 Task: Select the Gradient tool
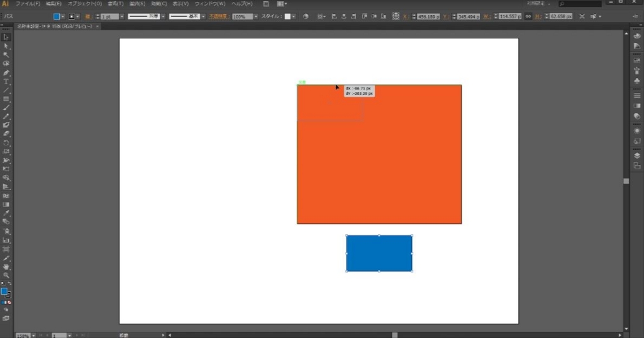[6, 205]
